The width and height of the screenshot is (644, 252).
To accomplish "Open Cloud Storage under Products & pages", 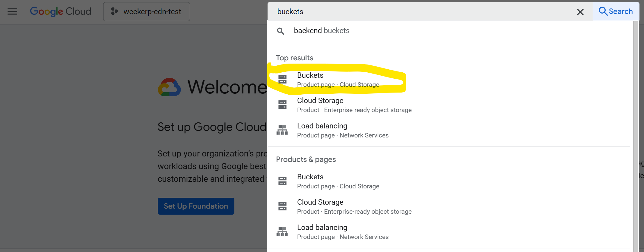I will [x=354, y=206].
